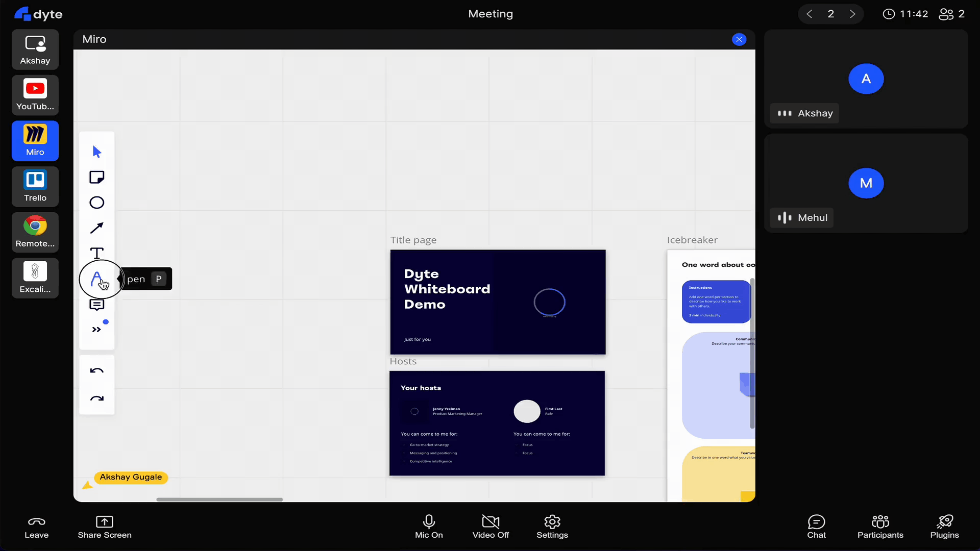Click the Icebreaker frame label
The width and height of the screenshot is (980, 551).
[692, 240]
